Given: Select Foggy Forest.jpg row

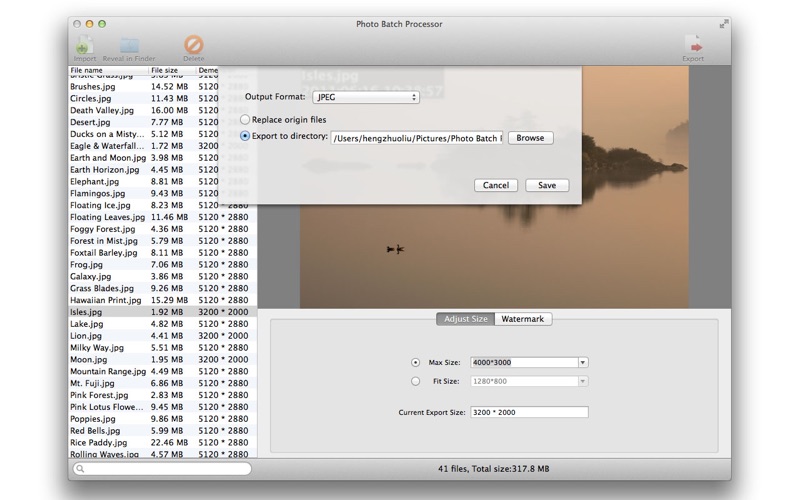Looking at the screenshot, I should (162, 229).
